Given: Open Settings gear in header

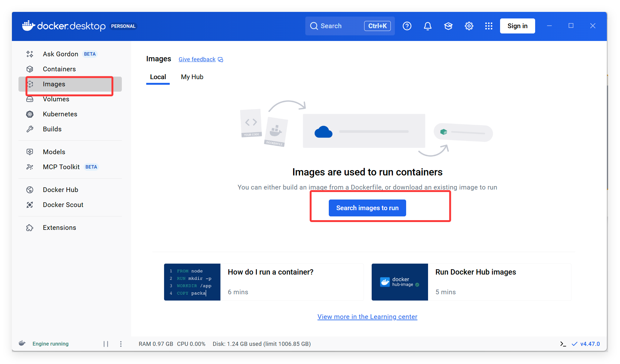Looking at the screenshot, I should [x=469, y=26].
